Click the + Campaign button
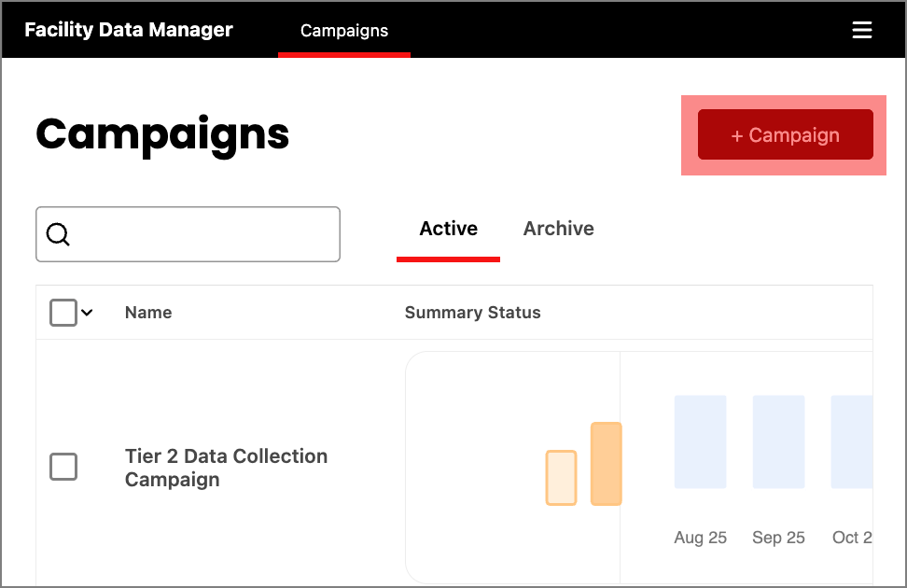The width and height of the screenshot is (907, 588). (784, 134)
